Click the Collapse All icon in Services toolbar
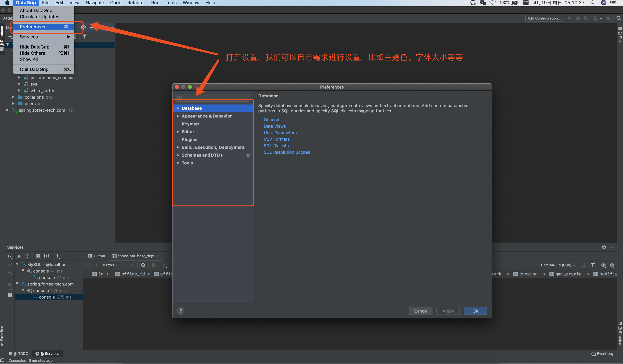The height and width of the screenshot is (364, 623). coord(27,256)
